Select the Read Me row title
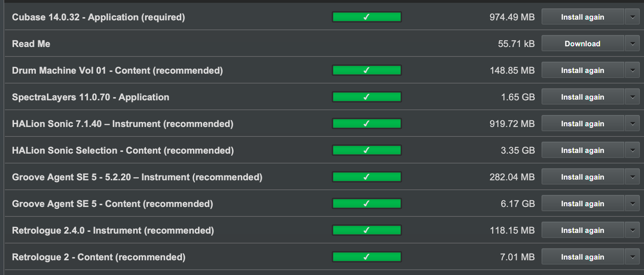Screen dimensions: 644x275 click(x=31, y=44)
